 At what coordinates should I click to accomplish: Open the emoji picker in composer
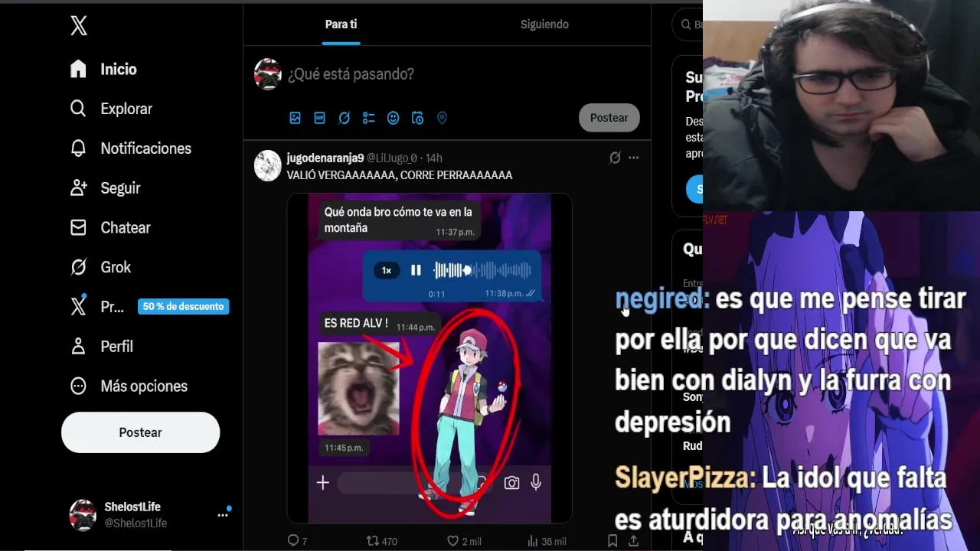[393, 118]
